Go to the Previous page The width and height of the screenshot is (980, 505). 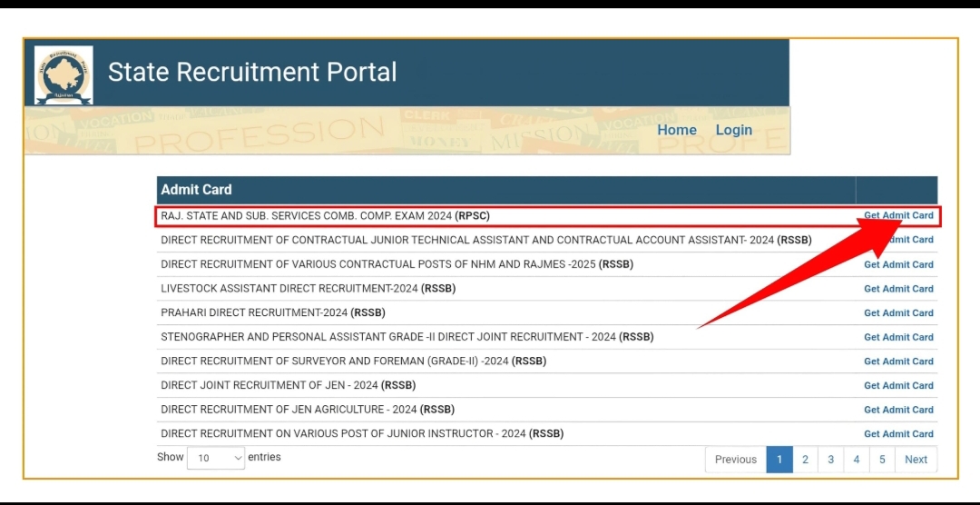(736, 460)
